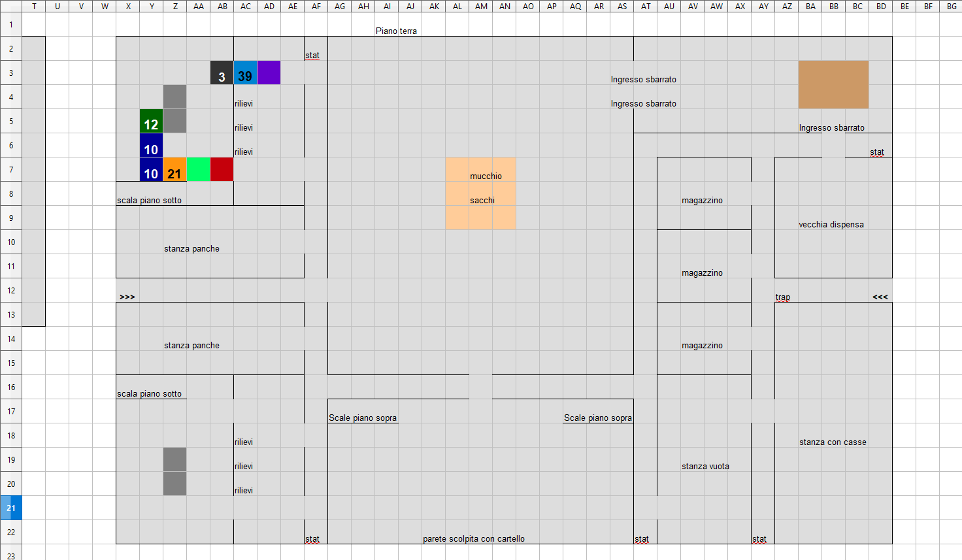Select the ">>>" marker cell
The height and width of the screenshot is (560, 962).
pos(127,297)
